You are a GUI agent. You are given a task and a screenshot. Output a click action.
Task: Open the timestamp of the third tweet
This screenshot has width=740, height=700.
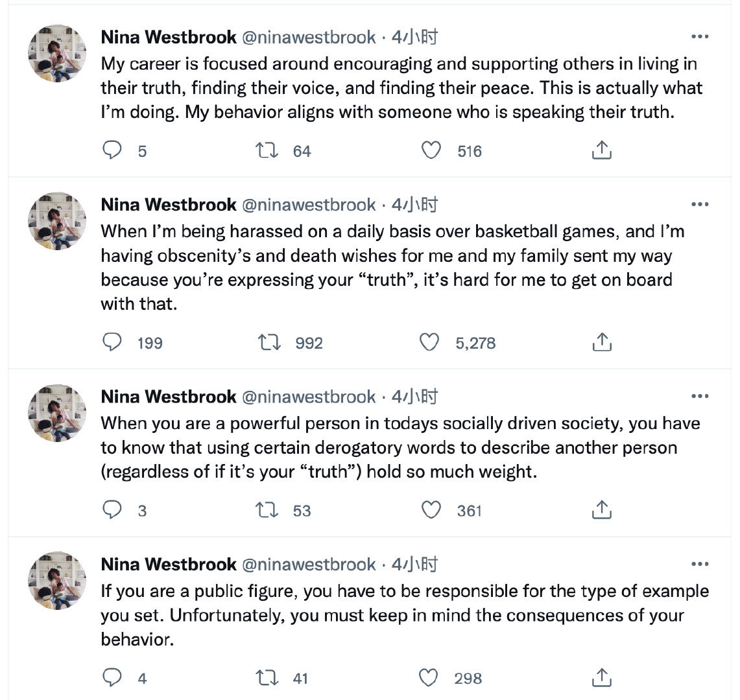pyautogui.click(x=414, y=397)
